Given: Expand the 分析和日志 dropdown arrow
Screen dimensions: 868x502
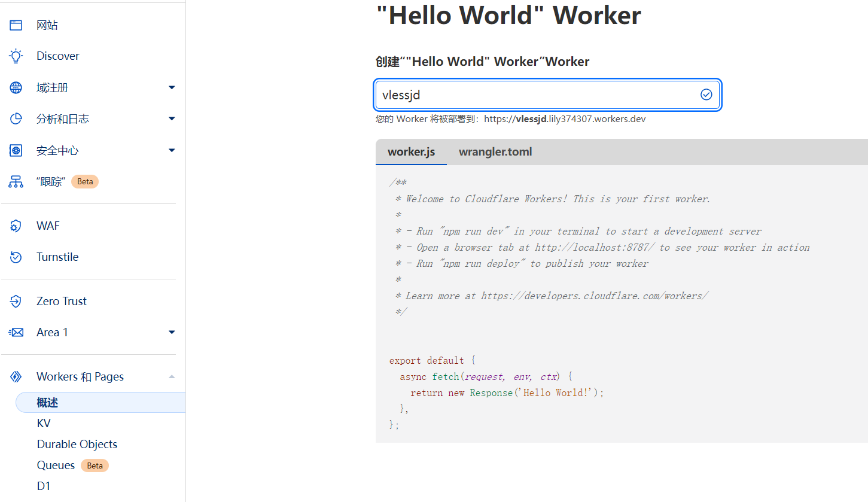Looking at the screenshot, I should point(172,119).
